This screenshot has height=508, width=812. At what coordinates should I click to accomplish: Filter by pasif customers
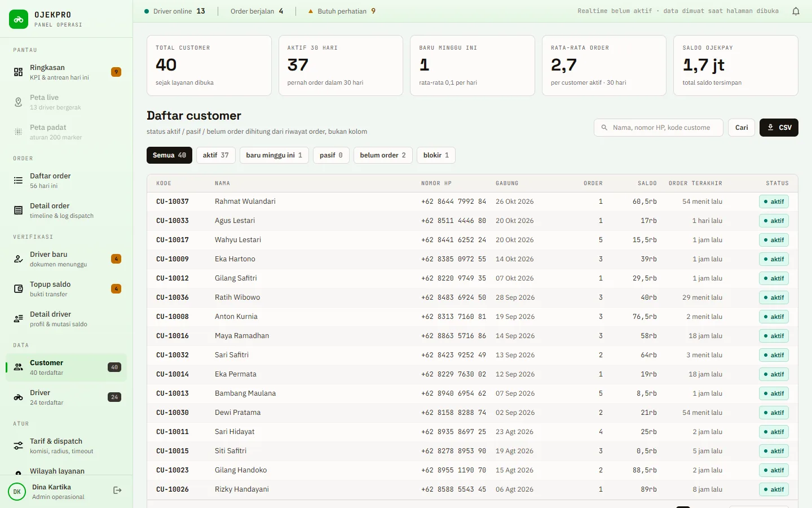point(331,155)
